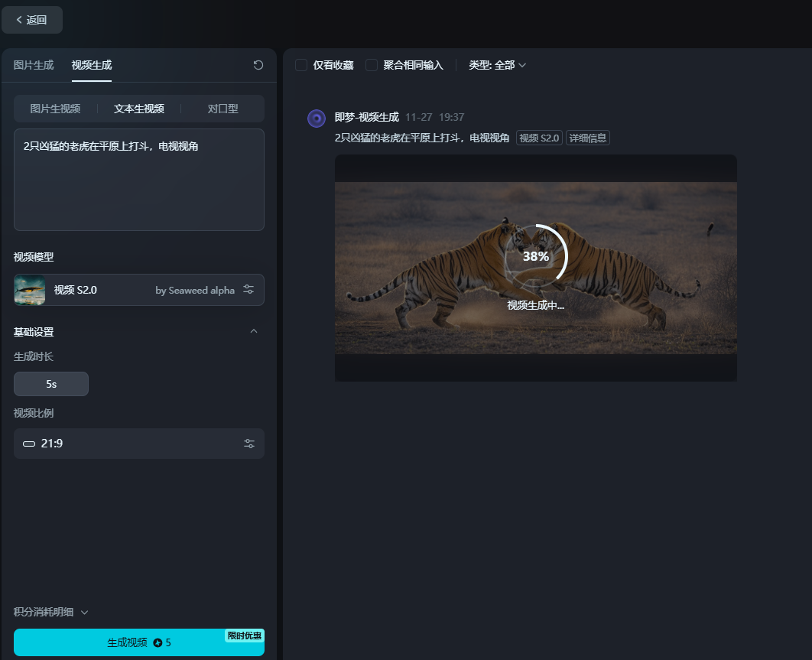Click the adjust icon next to the 21:9 ratio
Viewport: 812px width, 660px height.
click(248, 444)
